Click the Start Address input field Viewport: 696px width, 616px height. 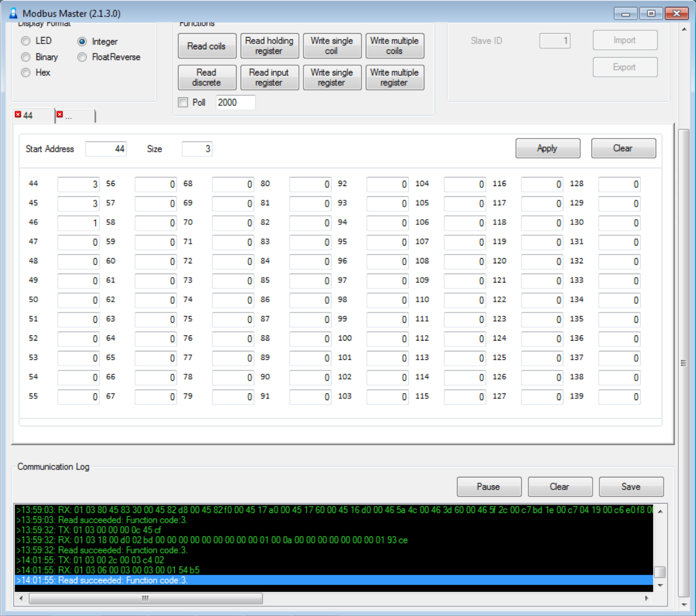click(106, 149)
